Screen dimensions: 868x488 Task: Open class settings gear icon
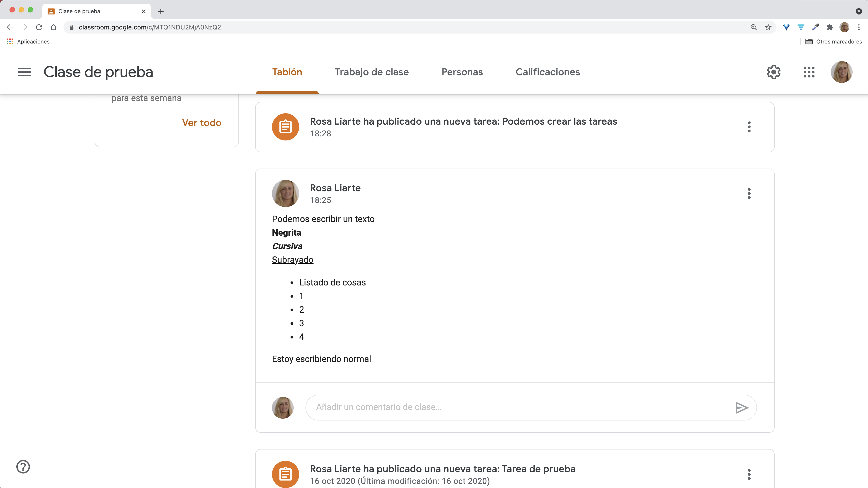pyautogui.click(x=774, y=72)
